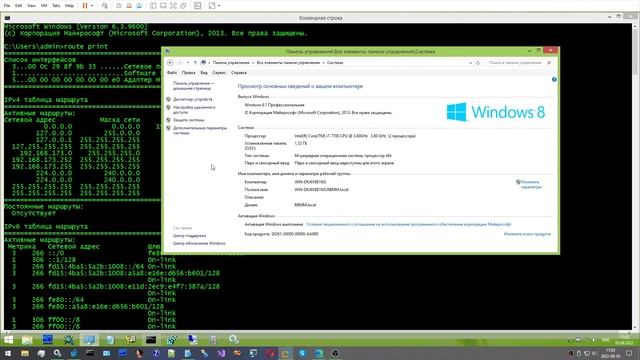Toggle the VMware sidebar library view icon
640x360 pixels.
(153, 6)
